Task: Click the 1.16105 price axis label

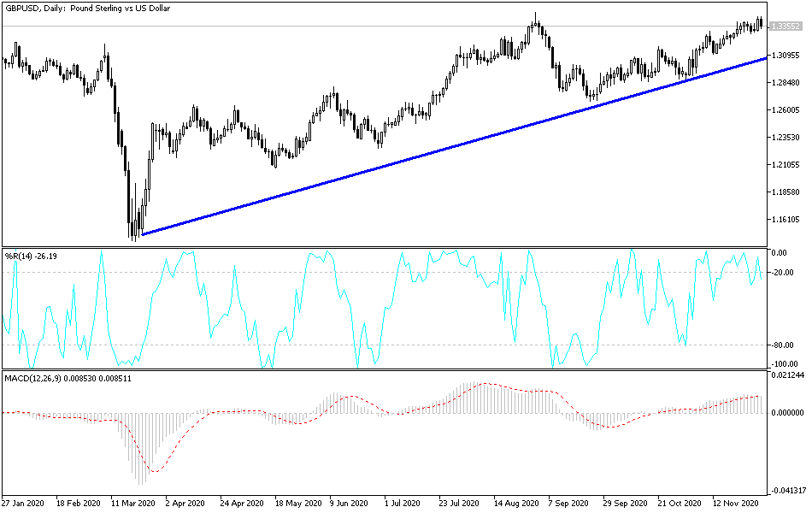Action: pos(786,220)
